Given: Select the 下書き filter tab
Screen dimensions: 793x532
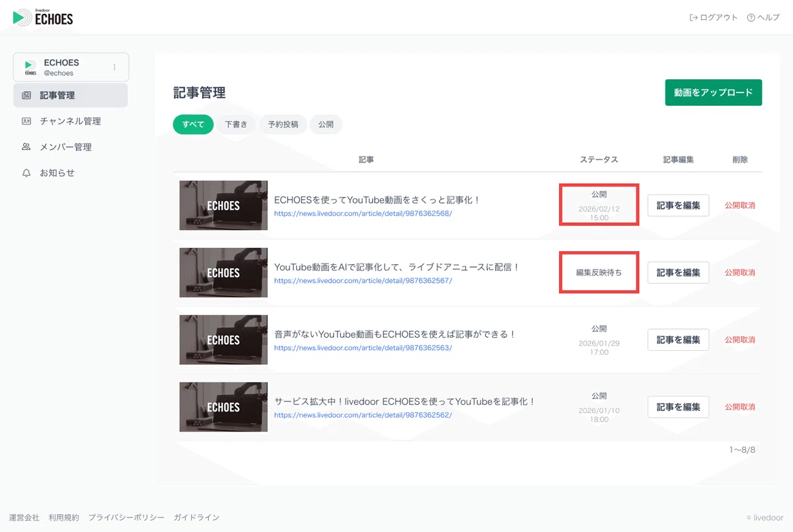Looking at the screenshot, I should point(236,124).
